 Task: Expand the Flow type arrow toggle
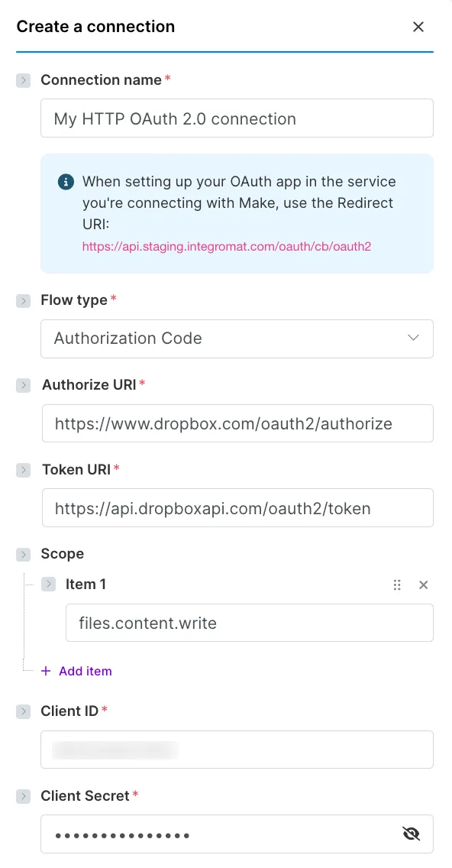coord(23,300)
